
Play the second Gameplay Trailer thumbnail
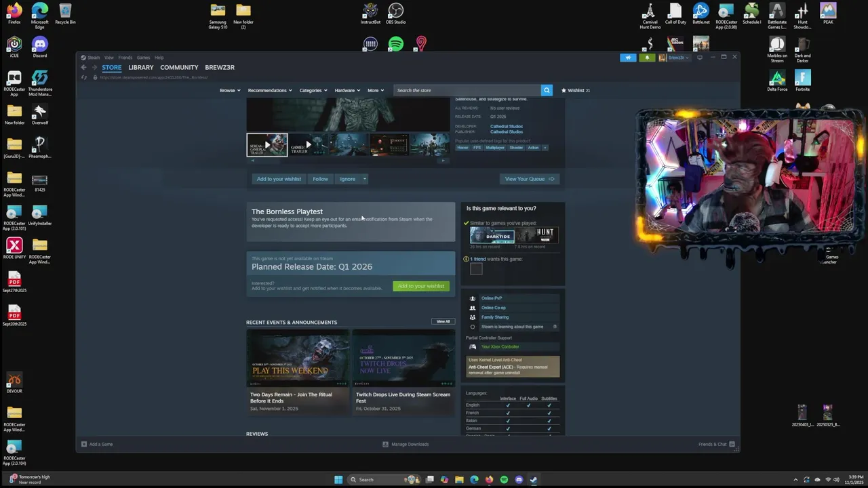point(309,145)
